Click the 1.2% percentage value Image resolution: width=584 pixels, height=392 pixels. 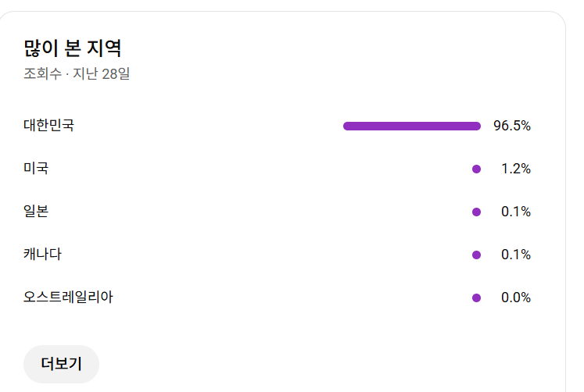[516, 169]
